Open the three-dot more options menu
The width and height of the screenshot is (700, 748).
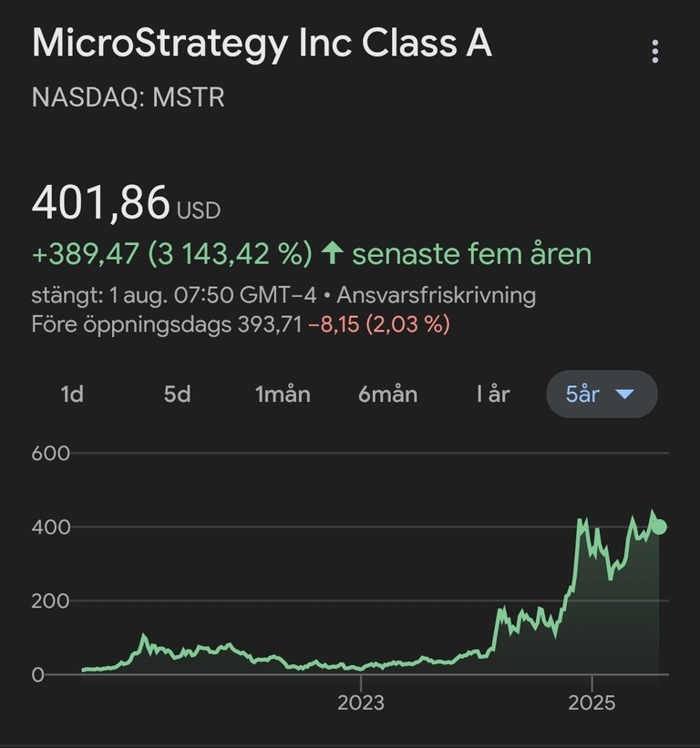click(654, 52)
